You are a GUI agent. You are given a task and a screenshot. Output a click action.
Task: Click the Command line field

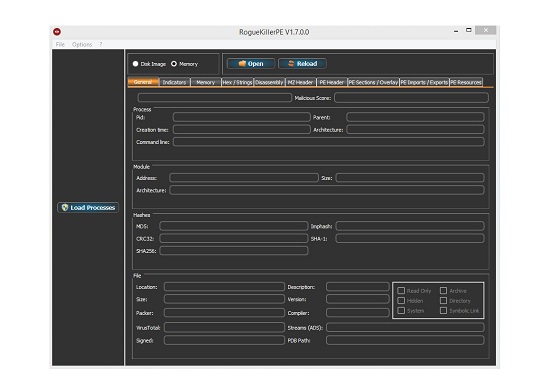coord(329,142)
